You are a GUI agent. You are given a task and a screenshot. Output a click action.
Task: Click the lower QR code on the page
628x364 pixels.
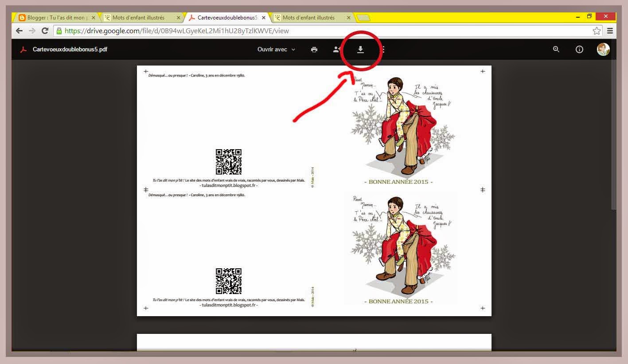point(229,281)
